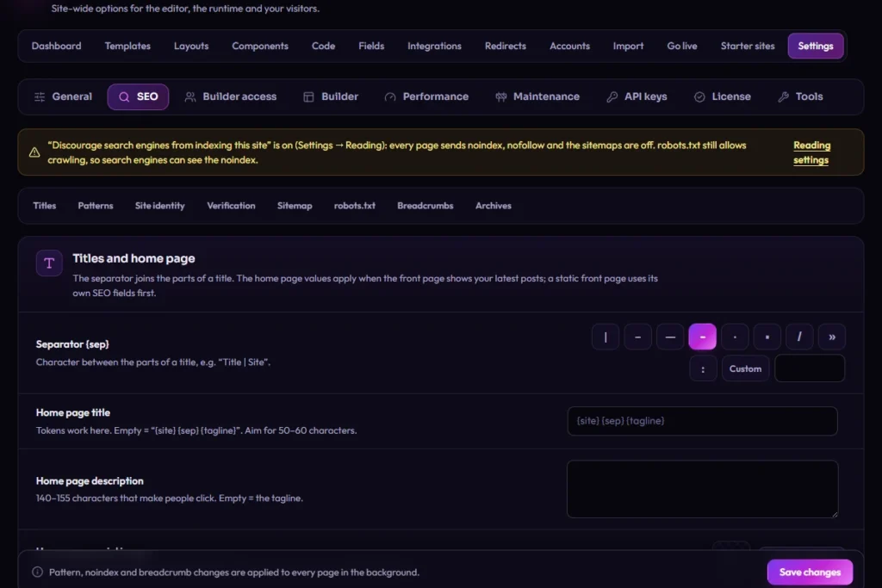Screen dimensions: 882x588
Task: Click the highlighted hyphen separator
Action: tap(703, 337)
